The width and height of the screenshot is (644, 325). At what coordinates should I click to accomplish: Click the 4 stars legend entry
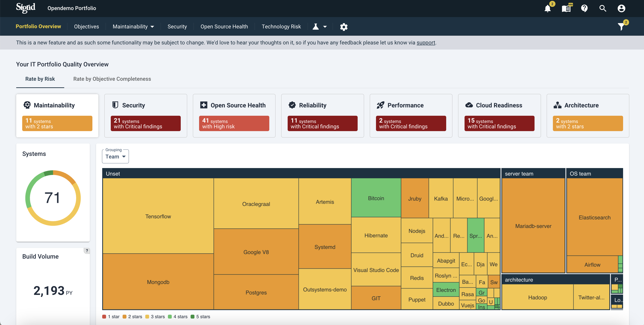(178, 316)
